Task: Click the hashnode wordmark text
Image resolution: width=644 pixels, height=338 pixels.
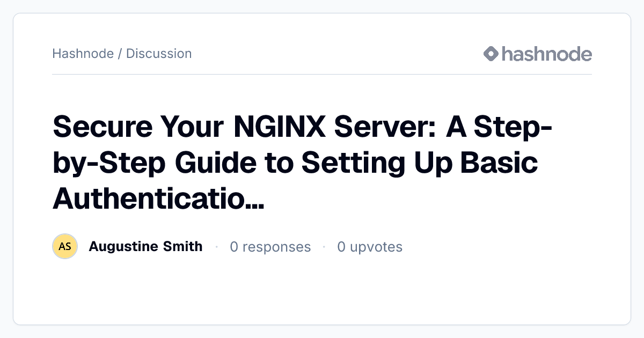Action: pos(547,54)
